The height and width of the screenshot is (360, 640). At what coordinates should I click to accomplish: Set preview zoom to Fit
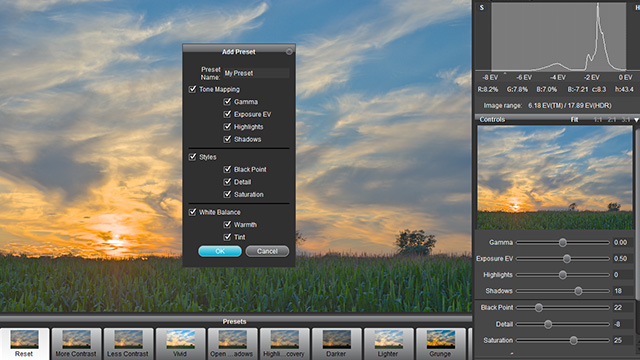coord(574,120)
